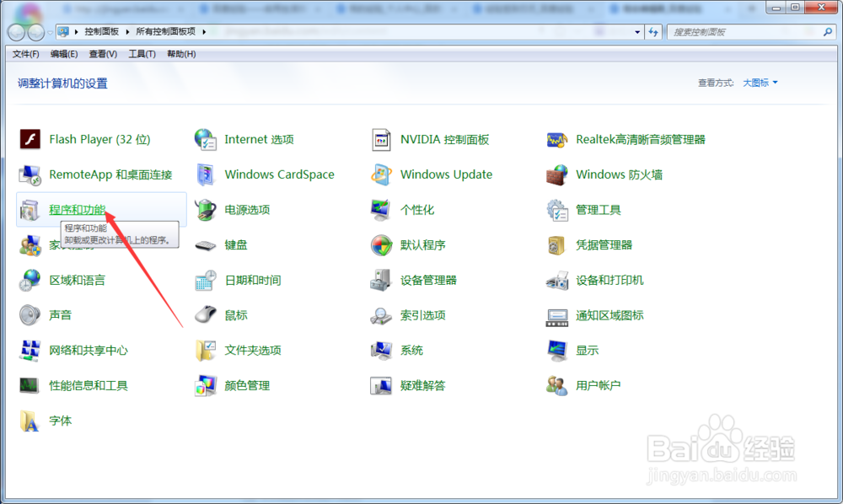Click the Internet 选项 globe icon

pyautogui.click(x=206, y=139)
